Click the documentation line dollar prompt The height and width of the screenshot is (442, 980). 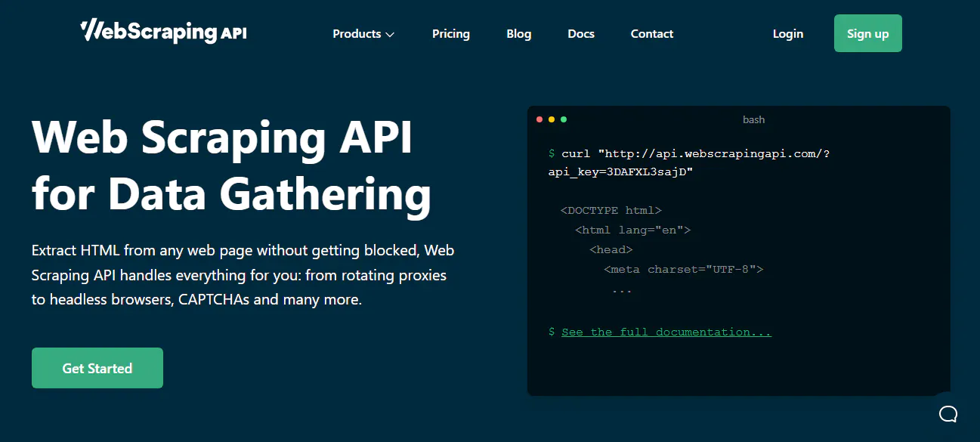[x=551, y=332]
